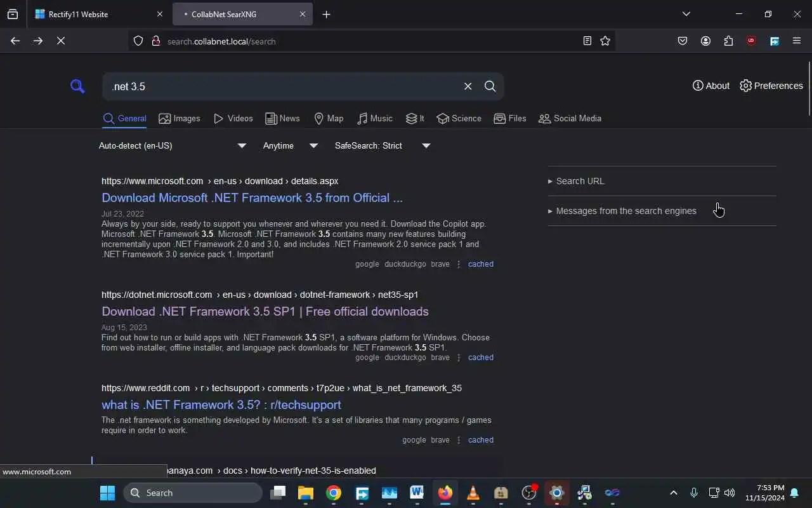
Task: Open the microphone tray icon
Action: click(x=694, y=493)
